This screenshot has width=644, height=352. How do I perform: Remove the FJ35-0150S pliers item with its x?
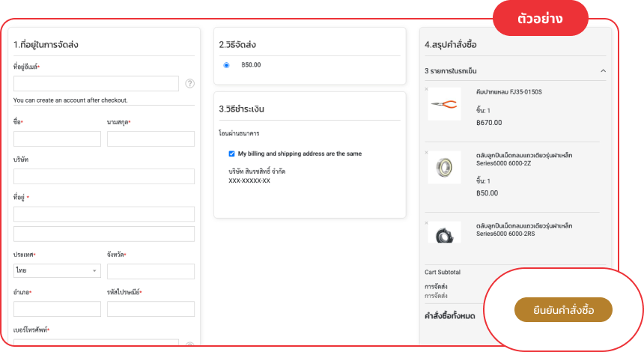426,88
